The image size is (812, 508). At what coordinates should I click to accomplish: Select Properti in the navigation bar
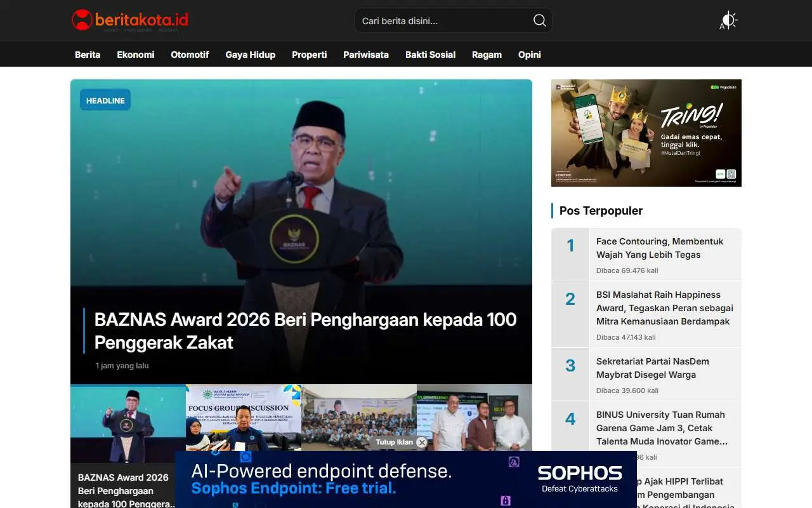[x=310, y=55]
